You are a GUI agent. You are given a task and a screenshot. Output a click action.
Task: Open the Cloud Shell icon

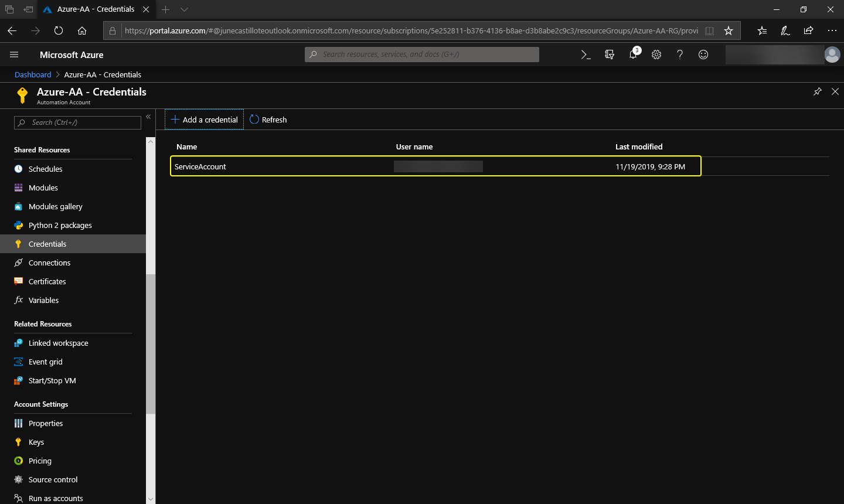[x=586, y=55]
